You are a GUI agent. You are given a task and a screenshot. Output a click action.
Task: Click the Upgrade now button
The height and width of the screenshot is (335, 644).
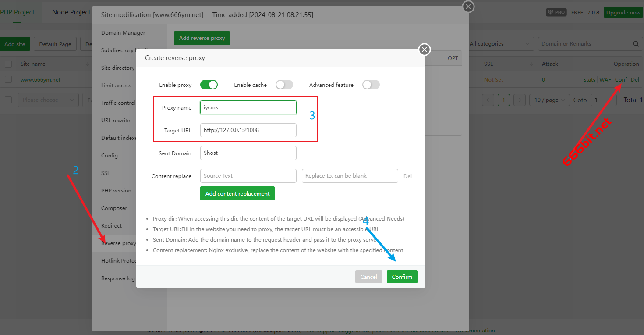tap(623, 12)
